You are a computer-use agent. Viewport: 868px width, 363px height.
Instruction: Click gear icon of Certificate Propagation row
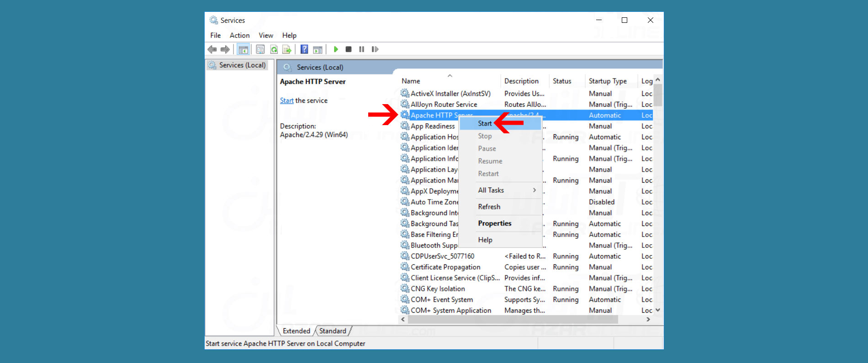[x=405, y=267]
